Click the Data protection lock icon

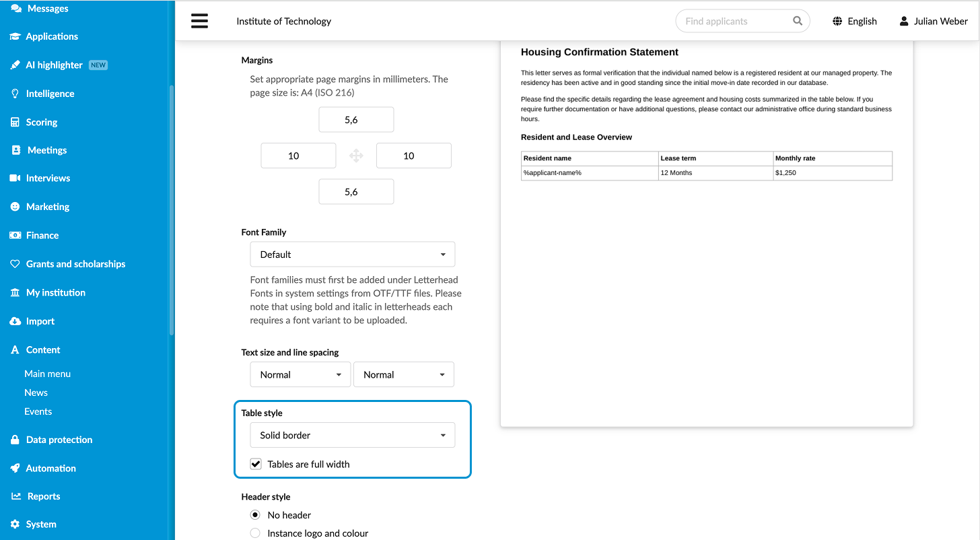[x=15, y=440]
